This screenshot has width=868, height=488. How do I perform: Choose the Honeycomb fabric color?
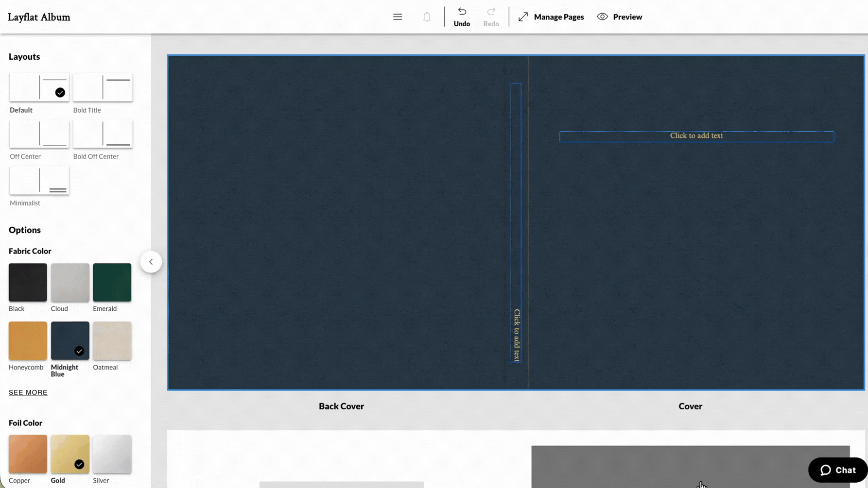tap(27, 340)
